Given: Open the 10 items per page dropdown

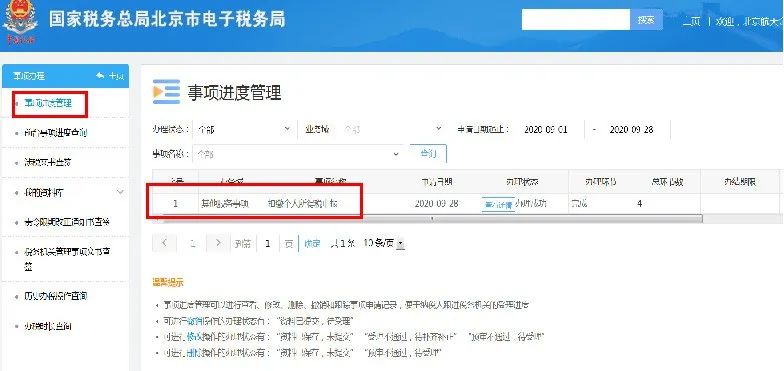Looking at the screenshot, I should (x=384, y=244).
